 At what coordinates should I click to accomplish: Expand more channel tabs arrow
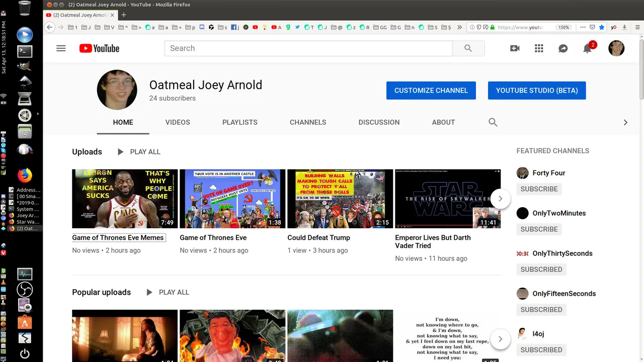coord(625,122)
